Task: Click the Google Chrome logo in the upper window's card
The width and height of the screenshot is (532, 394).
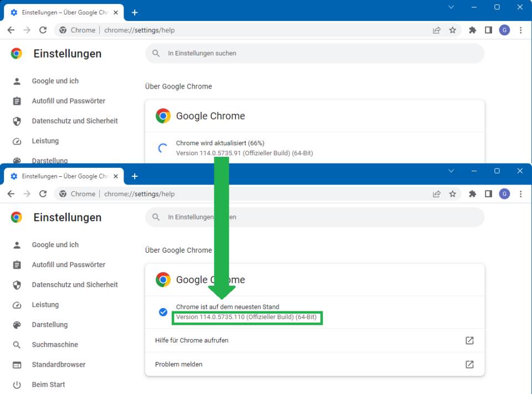Action: [x=163, y=116]
